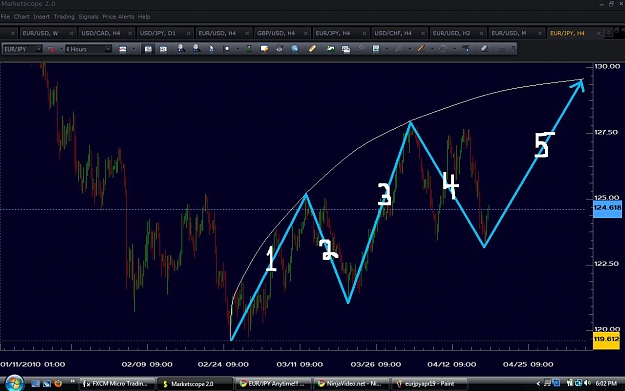Switch to FXCM Micro Trading taskbar window
Viewport: 625px width, 391px height.
tap(117, 384)
